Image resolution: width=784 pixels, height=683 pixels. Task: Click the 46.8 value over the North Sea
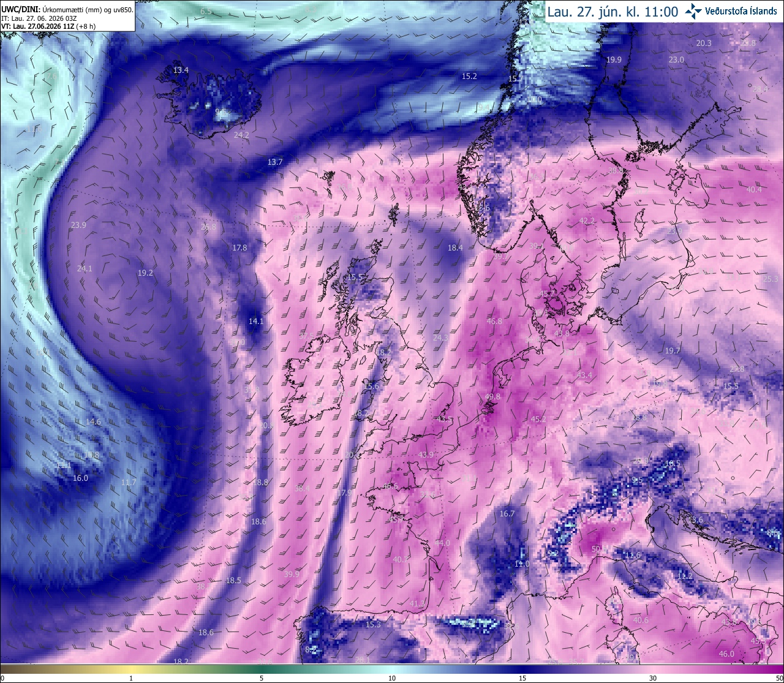494,322
